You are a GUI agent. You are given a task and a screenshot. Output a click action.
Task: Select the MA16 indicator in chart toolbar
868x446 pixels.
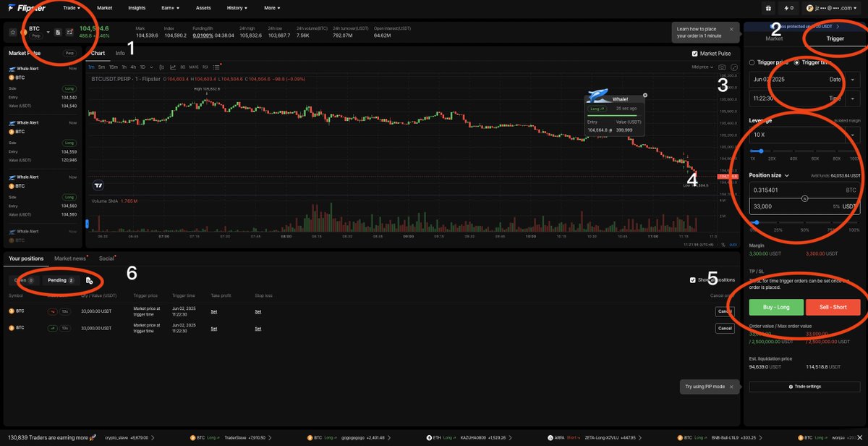point(194,67)
